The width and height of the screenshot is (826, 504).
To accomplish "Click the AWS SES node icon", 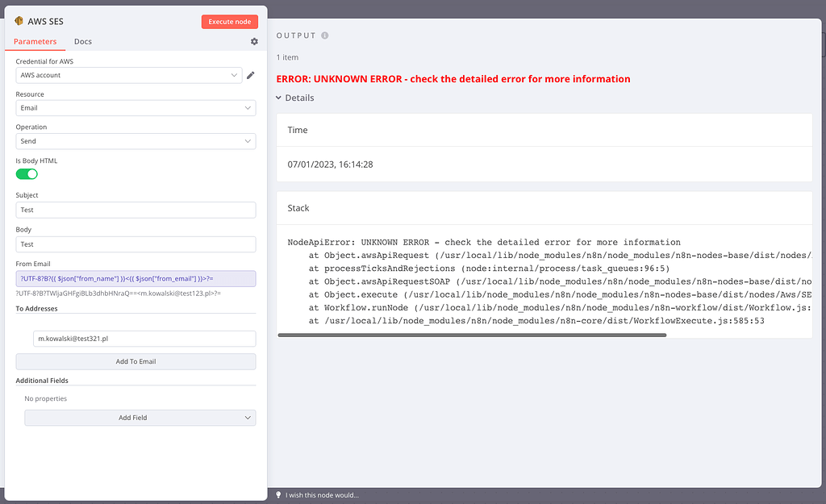I will 20,21.
